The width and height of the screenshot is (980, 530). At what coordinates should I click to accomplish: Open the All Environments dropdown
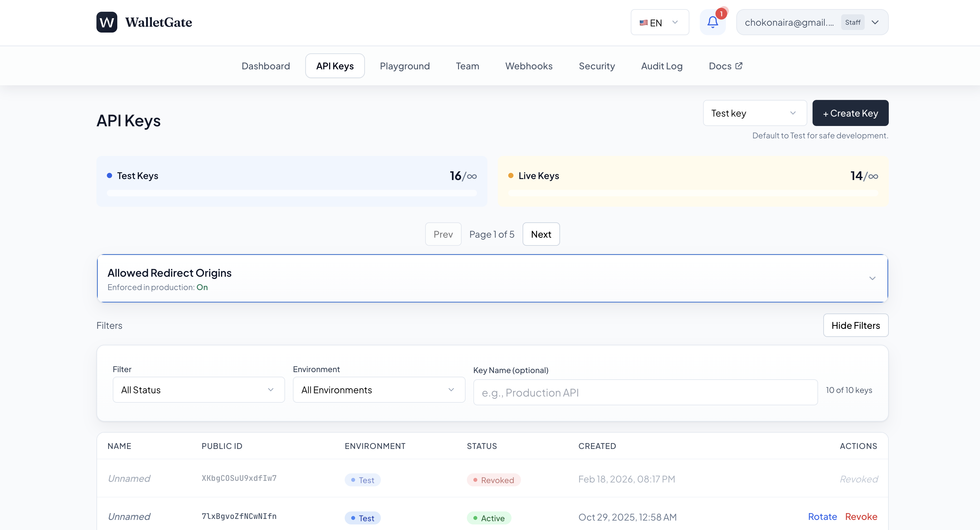[379, 390]
